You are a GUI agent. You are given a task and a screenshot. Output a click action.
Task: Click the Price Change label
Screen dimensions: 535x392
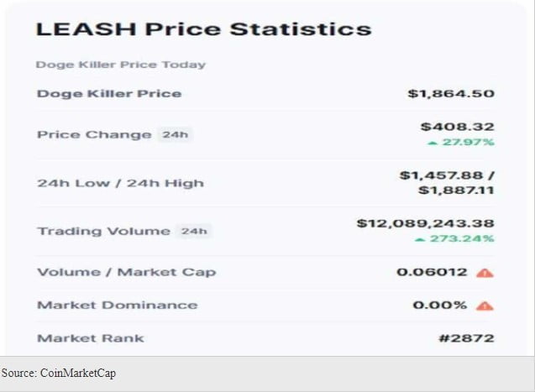[x=94, y=134]
